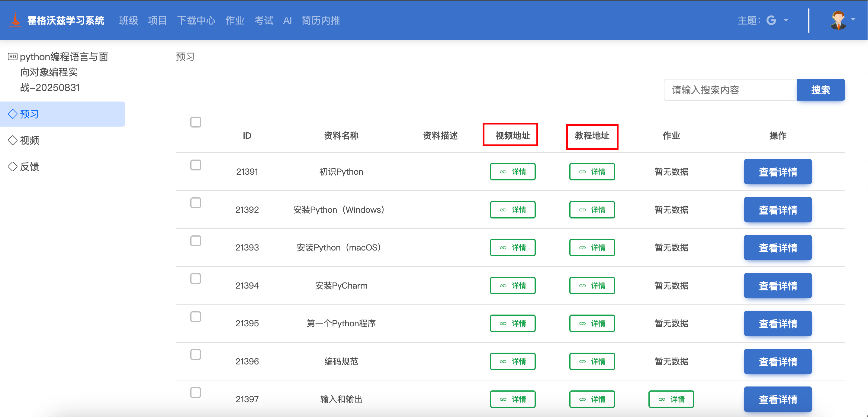The image size is (868, 417).
Task: Open tutorial 详情 for 编码规范
Action: tap(592, 361)
